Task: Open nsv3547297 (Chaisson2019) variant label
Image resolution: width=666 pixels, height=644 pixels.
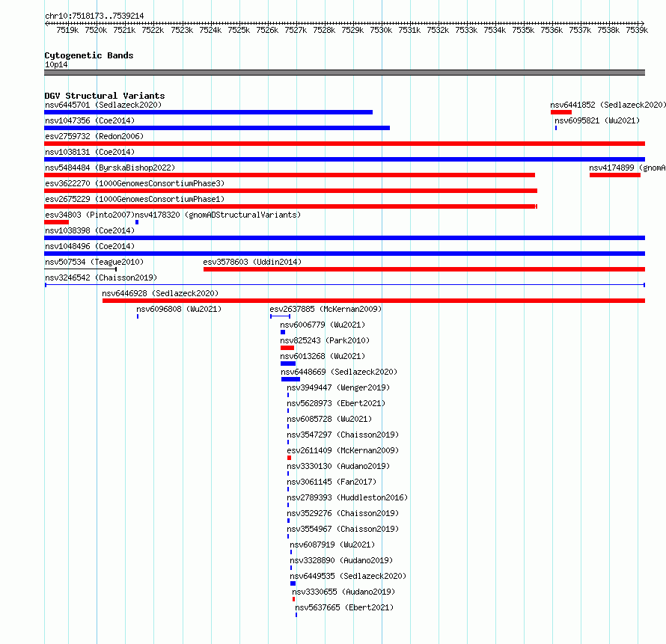Action: (343, 435)
